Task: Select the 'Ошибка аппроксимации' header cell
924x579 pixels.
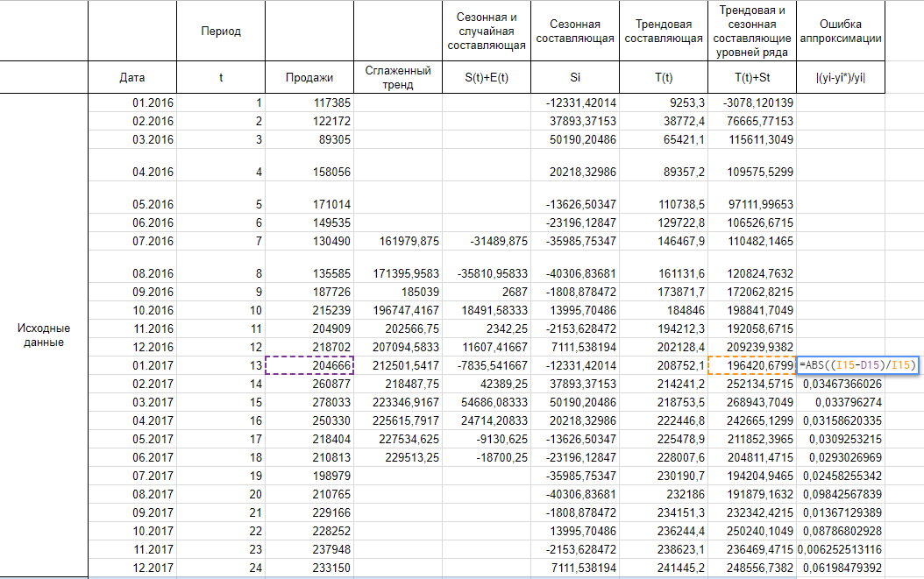Action: [x=840, y=31]
